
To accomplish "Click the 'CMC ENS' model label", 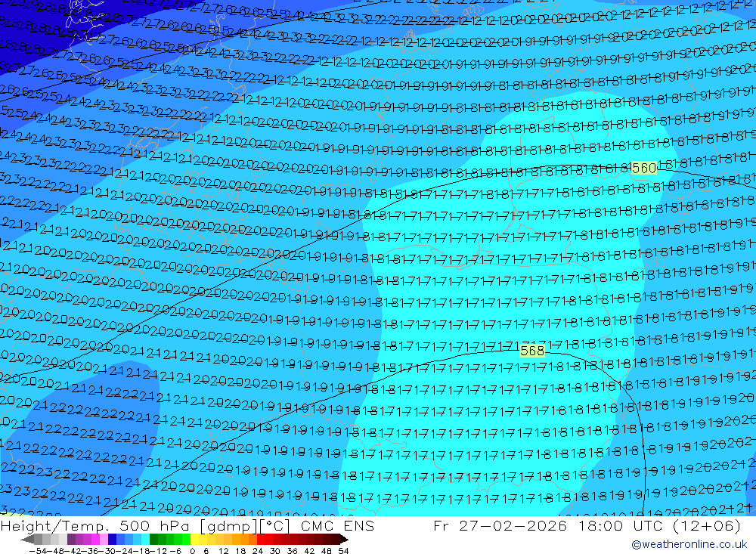I will coord(337,526).
